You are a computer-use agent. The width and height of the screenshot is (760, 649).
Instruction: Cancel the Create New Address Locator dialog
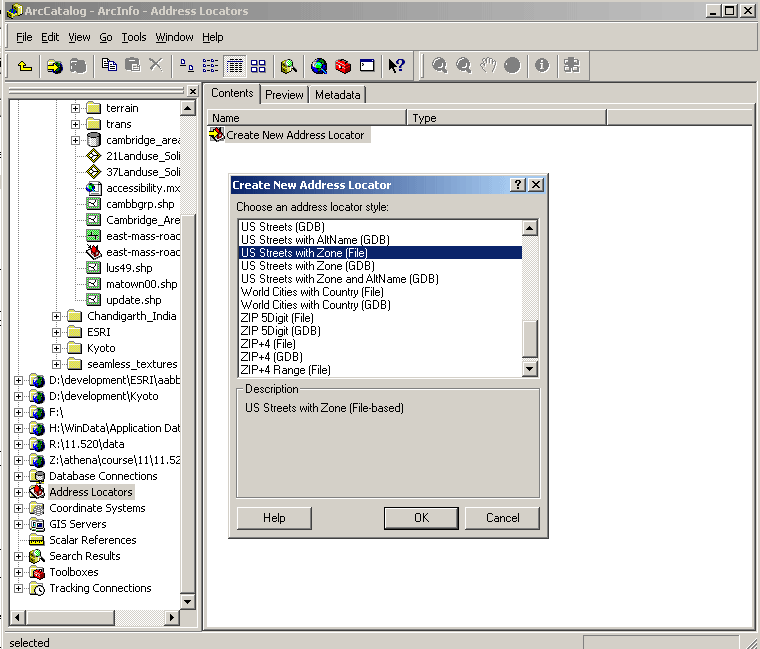[x=502, y=518]
